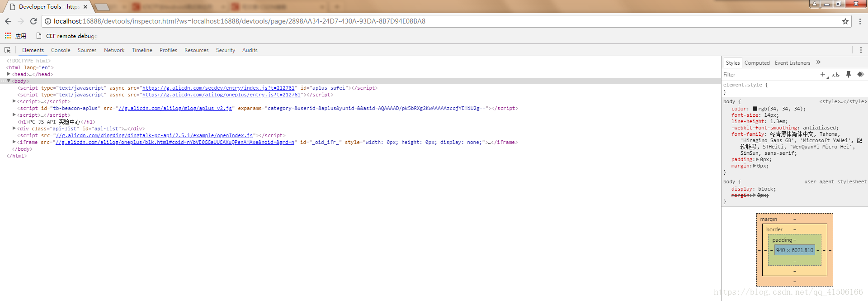Image resolution: width=868 pixels, height=301 pixels.
Task: Switch to the Timeline tab
Action: (x=142, y=50)
